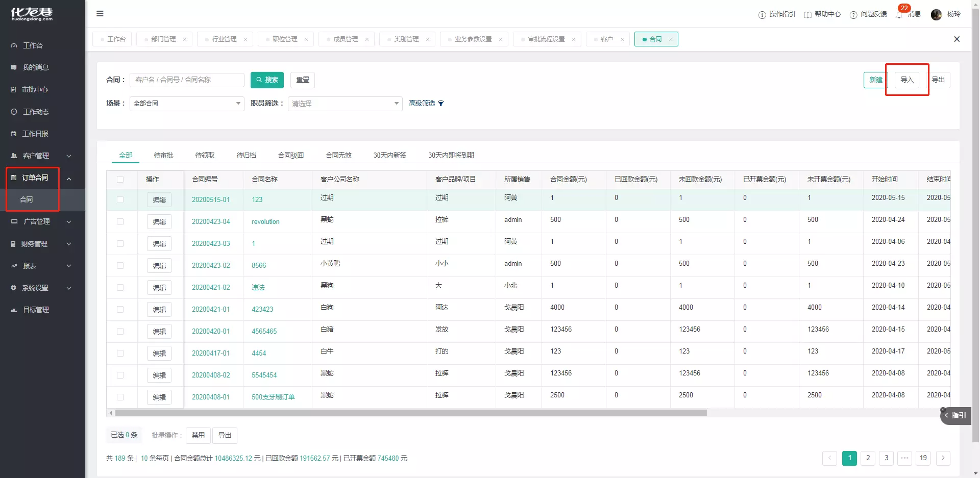Screen dimensions: 980x478
Task: Switch to the 待归档 tab
Action: coord(246,155)
